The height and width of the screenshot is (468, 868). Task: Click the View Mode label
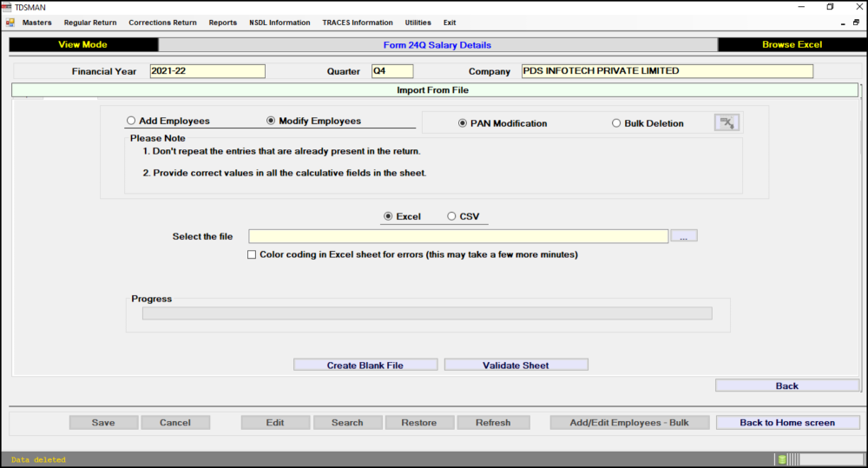click(83, 45)
